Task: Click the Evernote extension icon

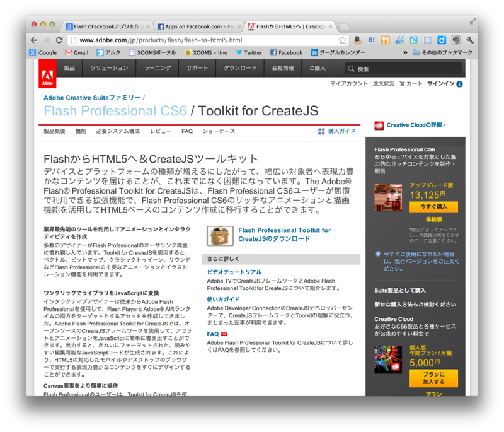Action: [x=456, y=39]
